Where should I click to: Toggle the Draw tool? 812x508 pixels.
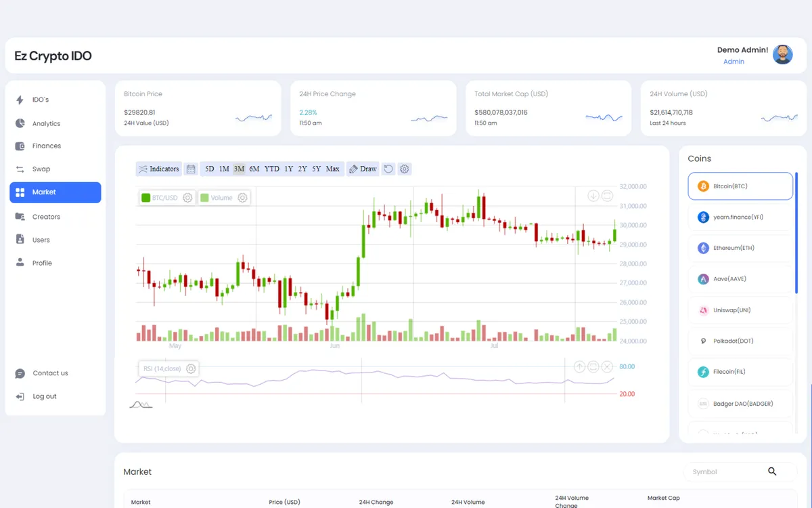point(363,169)
